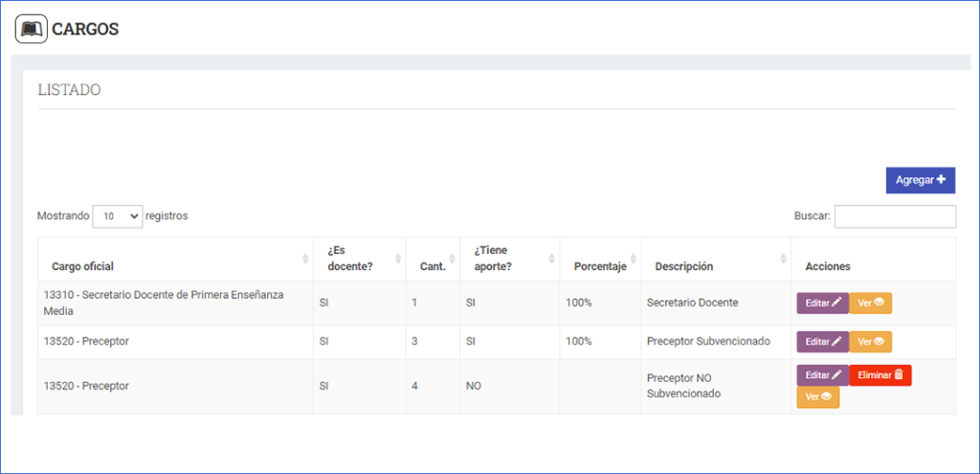View the Secretario Docente row details

click(x=870, y=303)
